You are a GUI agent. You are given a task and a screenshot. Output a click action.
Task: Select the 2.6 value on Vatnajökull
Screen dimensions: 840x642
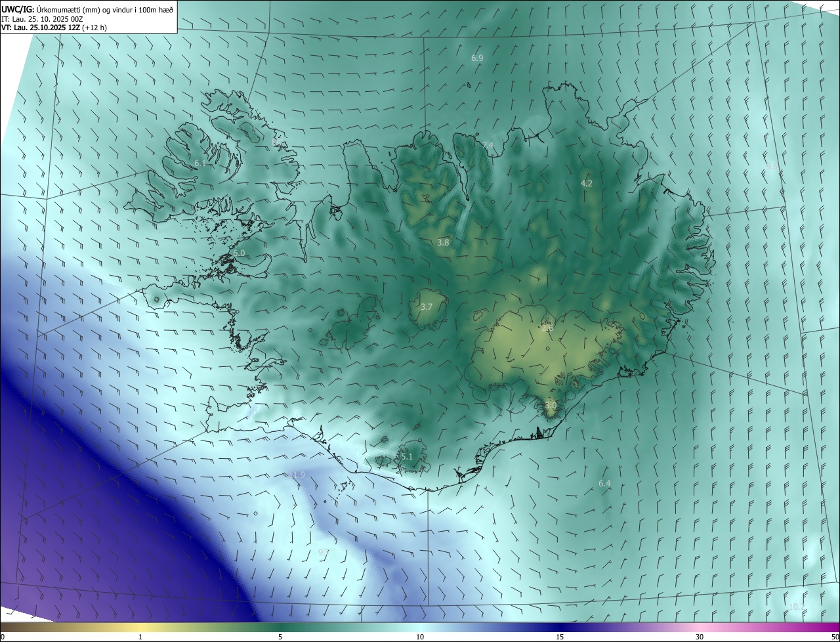(x=547, y=327)
